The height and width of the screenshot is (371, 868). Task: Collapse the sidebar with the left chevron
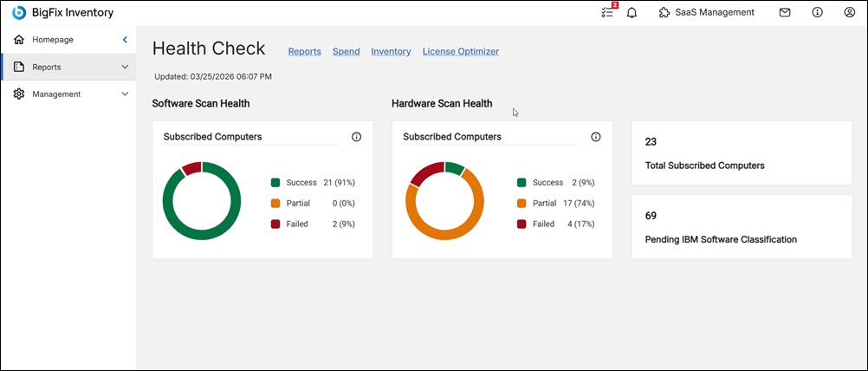[x=125, y=40]
